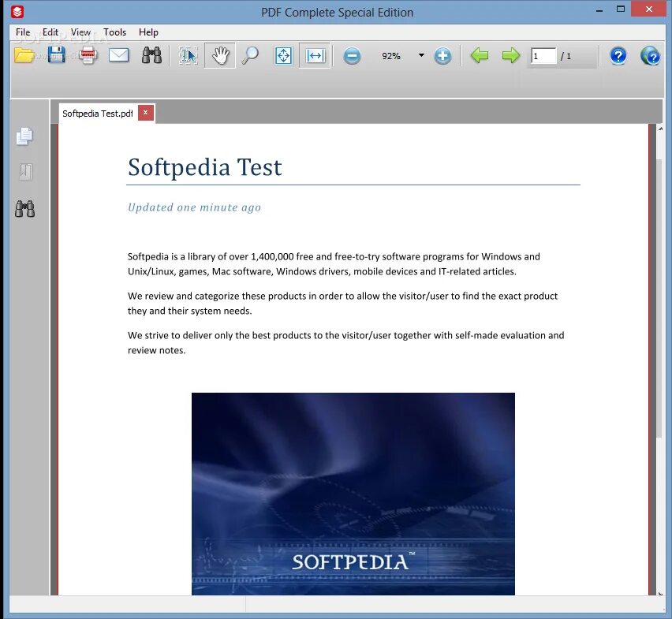Screen dimensions: 672x619
Task: Activate the Hand pan tool
Action: pyautogui.click(x=220, y=56)
